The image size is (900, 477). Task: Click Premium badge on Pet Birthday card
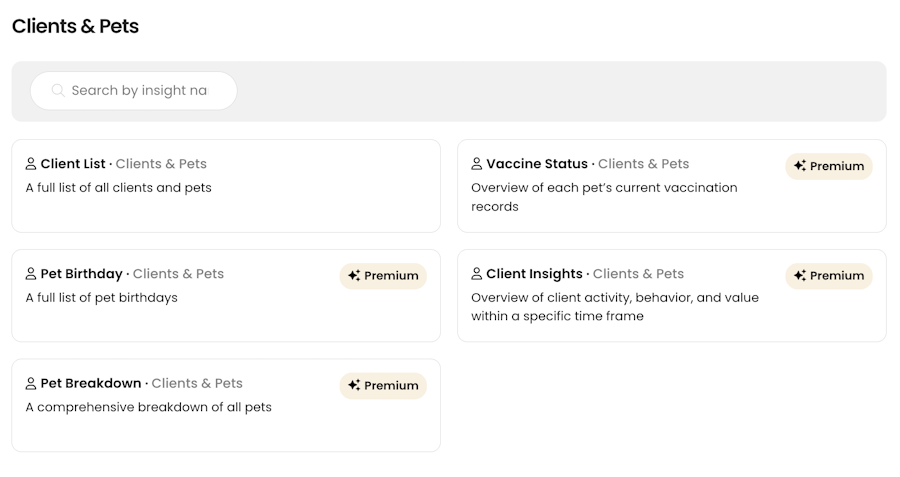tap(383, 276)
